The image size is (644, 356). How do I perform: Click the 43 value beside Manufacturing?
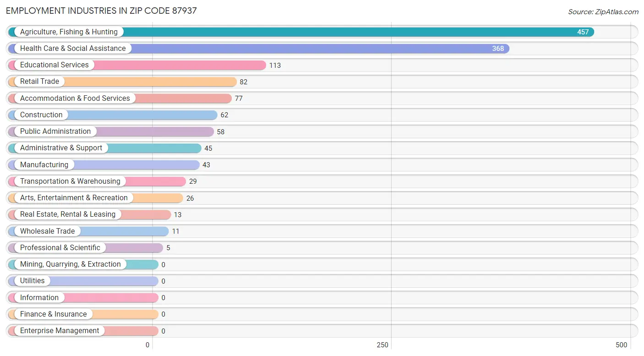[x=207, y=165]
